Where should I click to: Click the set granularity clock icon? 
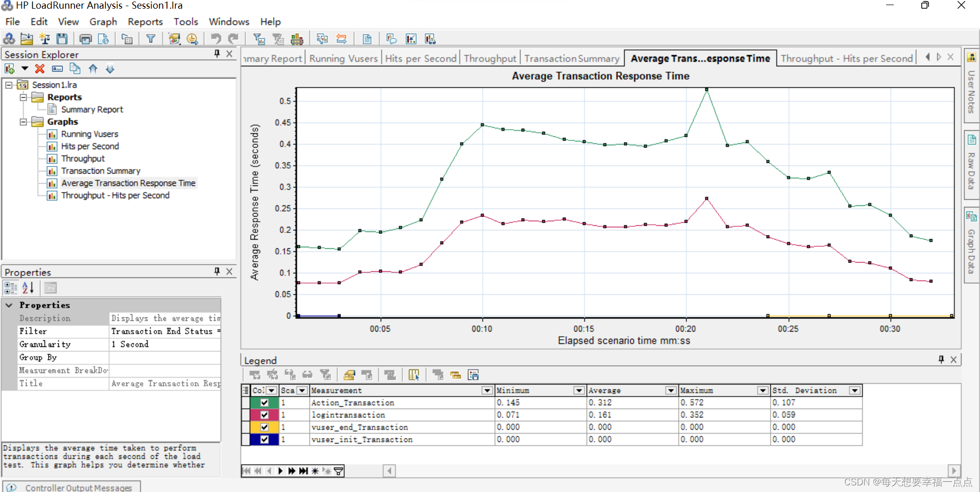point(192,39)
